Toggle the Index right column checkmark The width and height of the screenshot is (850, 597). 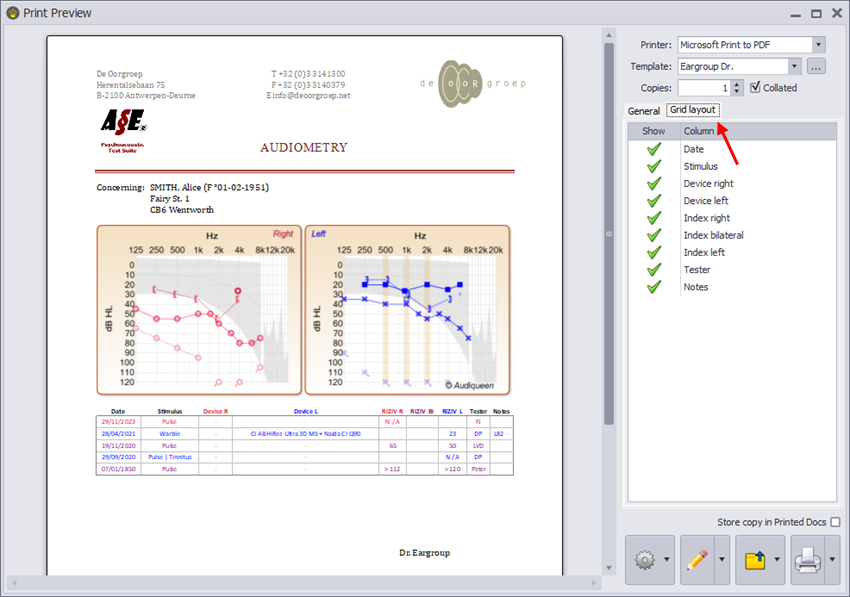[x=654, y=218]
